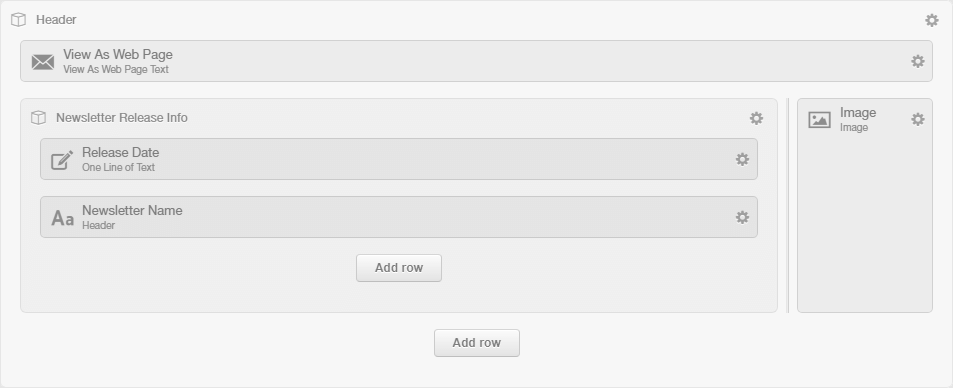Click the Aa header text icon
The width and height of the screenshot is (953, 388).
click(x=62, y=218)
